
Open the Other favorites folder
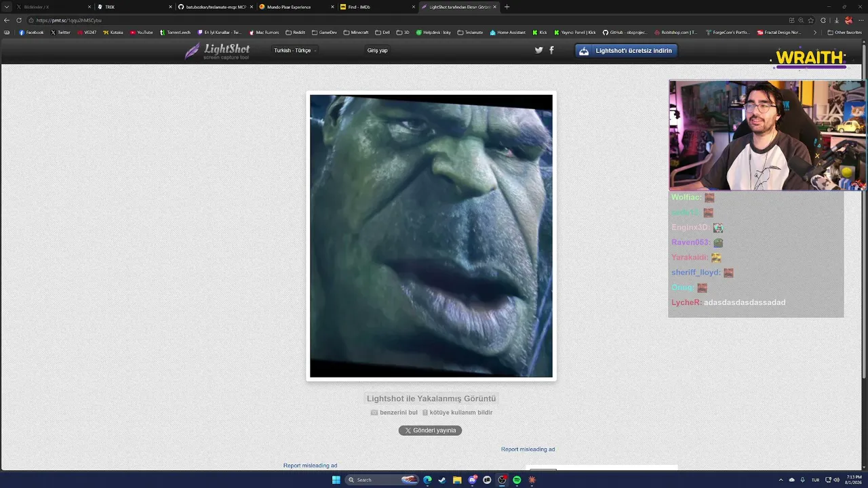pyautogui.click(x=844, y=33)
